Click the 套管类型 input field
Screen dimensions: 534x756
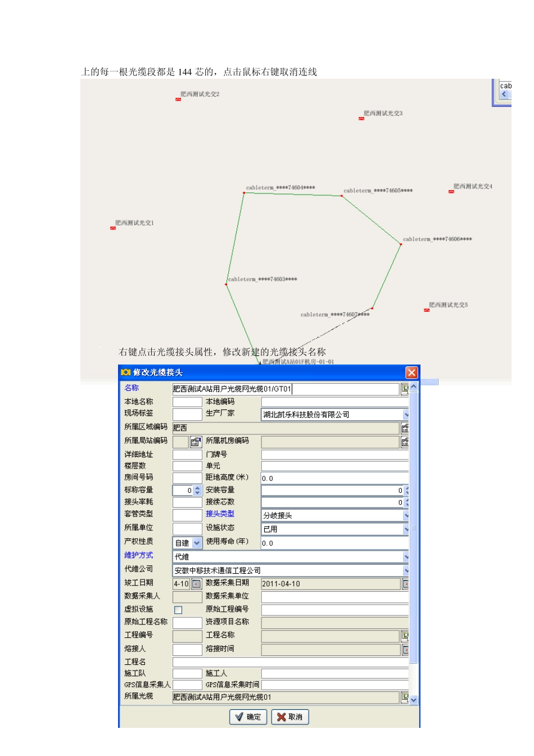click(x=187, y=515)
